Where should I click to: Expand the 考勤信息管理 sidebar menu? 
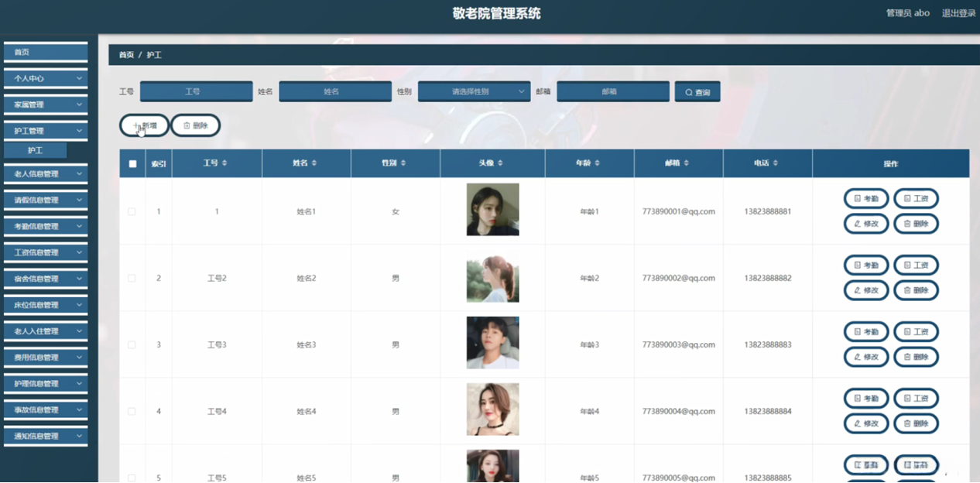tap(46, 226)
